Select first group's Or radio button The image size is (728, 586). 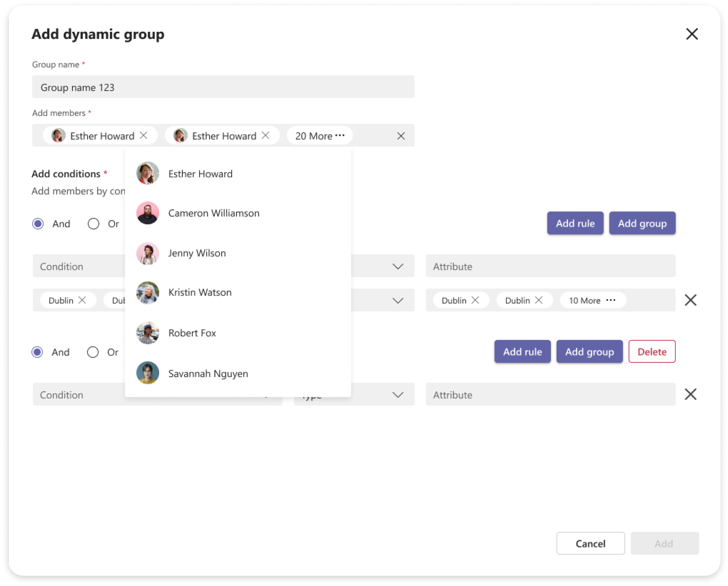93,224
